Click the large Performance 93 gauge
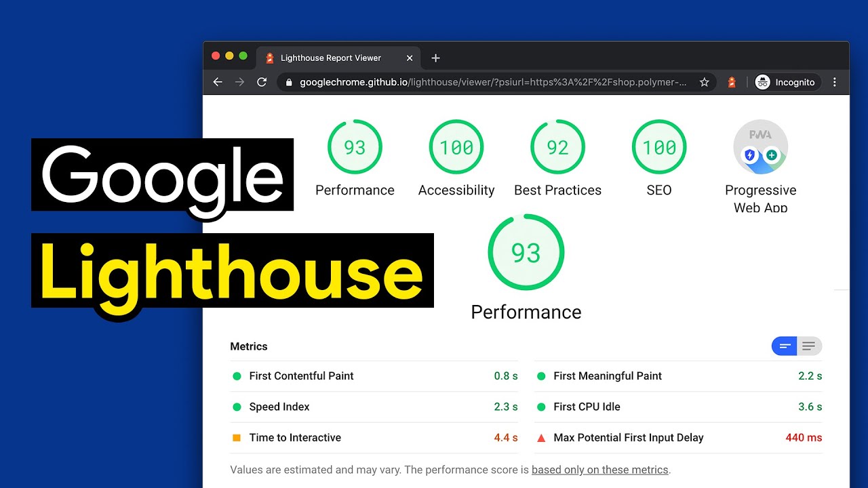The height and width of the screenshot is (488, 868). [x=526, y=252]
